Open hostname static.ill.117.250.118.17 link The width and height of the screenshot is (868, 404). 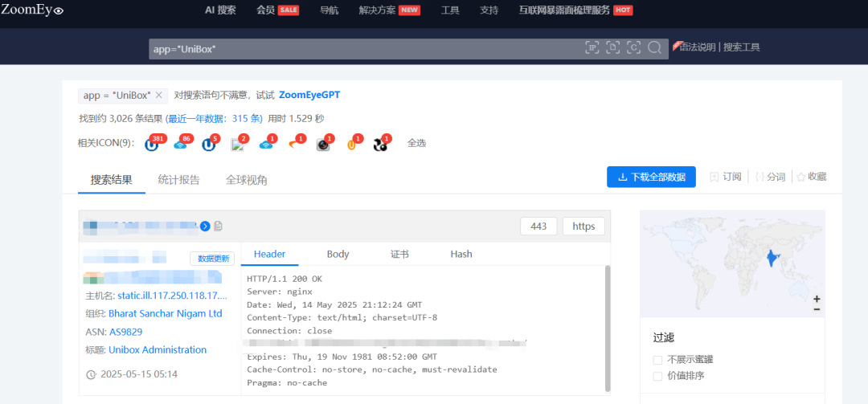(172, 296)
